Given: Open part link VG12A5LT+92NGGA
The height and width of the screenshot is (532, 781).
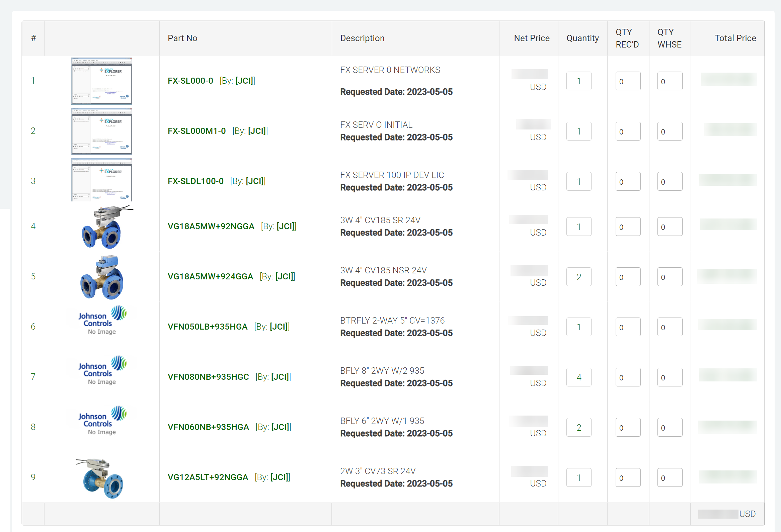Looking at the screenshot, I should pos(208,477).
